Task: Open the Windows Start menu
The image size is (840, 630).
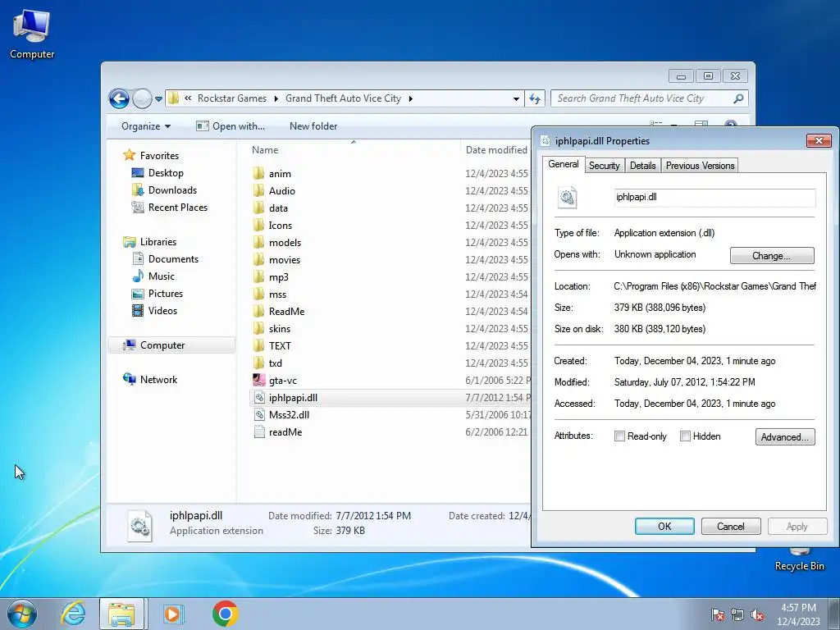Action: tap(22, 614)
